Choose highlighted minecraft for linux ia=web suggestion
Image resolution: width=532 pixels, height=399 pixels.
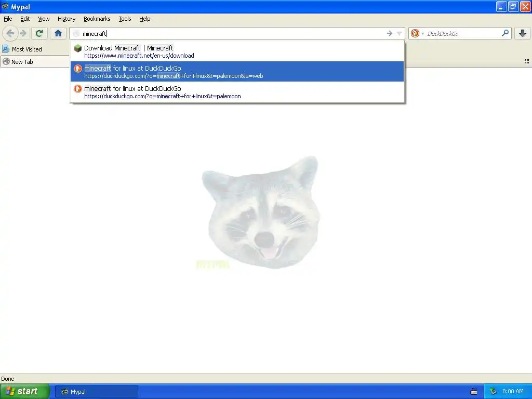[x=237, y=72]
